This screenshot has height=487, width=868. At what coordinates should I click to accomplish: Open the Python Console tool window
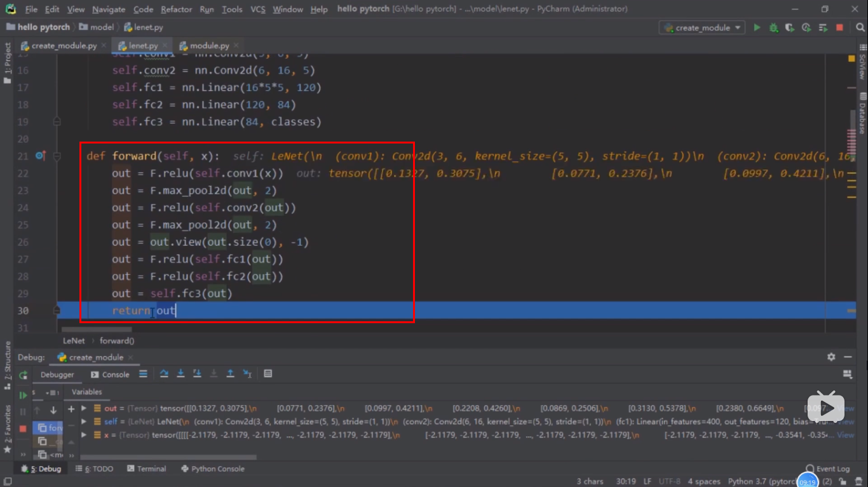(212, 469)
